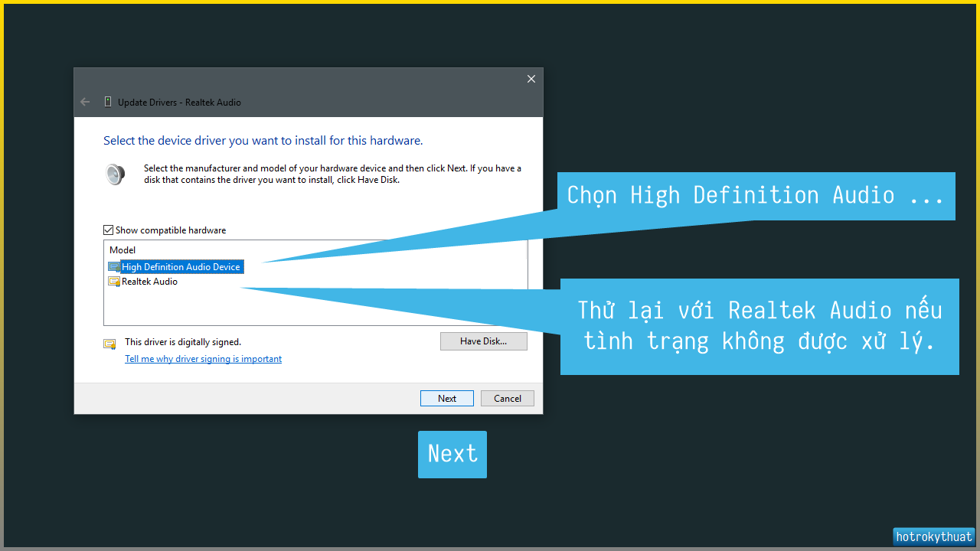Viewport: 980px width, 551px height.
Task: Uncheck Show compatible hardware checkbox
Action: (x=108, y=230)
